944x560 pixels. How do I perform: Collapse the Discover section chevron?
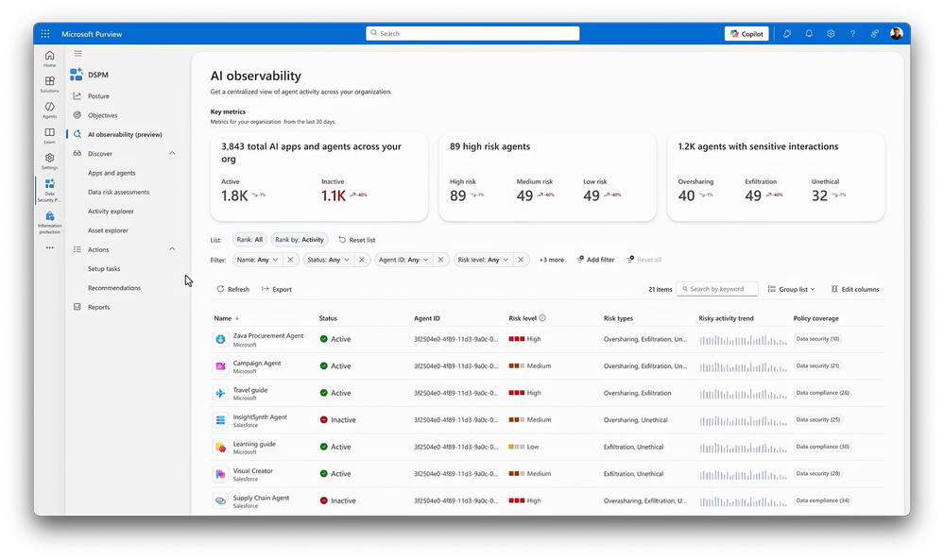(x=172, y=153)
